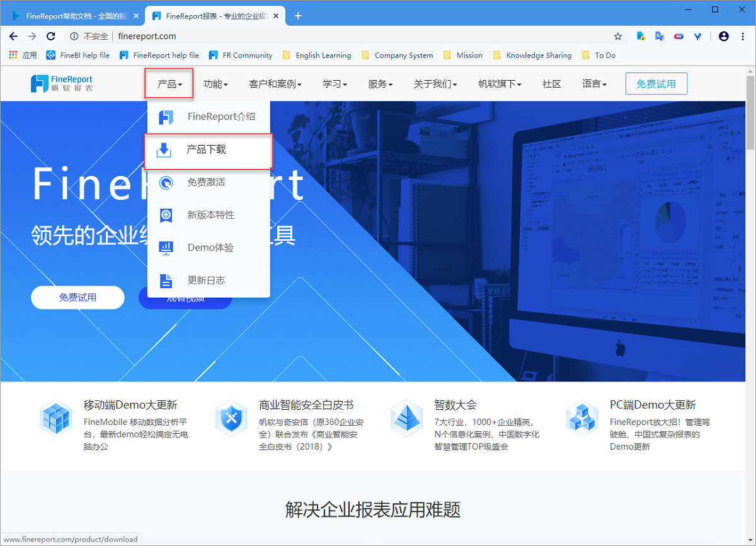The width and height of the screenshot is (756, 546).
Task: Click the download arrow icon beside 产品下载
Action: (164, 150)
